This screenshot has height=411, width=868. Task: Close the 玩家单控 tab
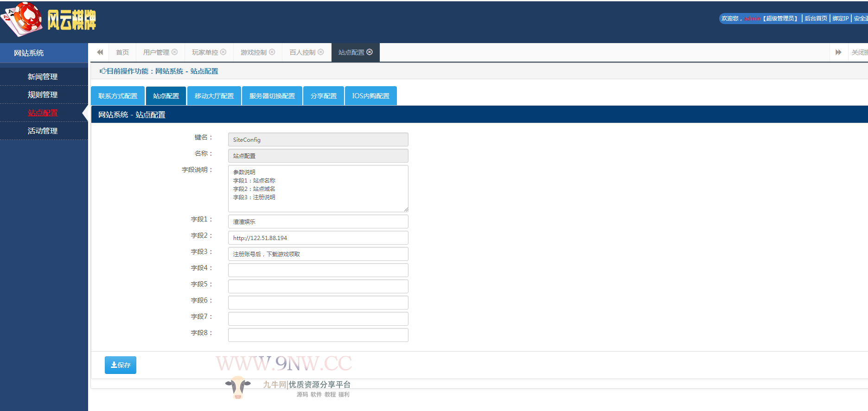(x=223, y=52)
